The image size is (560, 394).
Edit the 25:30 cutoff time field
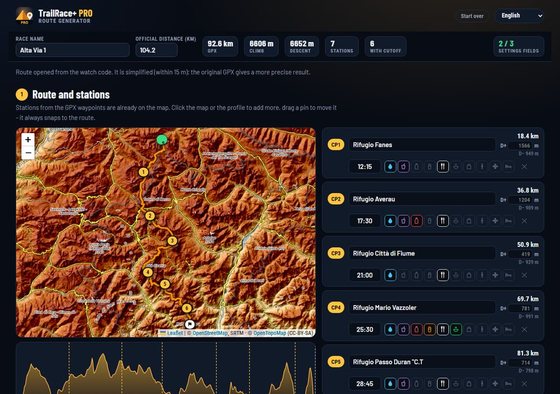click(365, 329)
